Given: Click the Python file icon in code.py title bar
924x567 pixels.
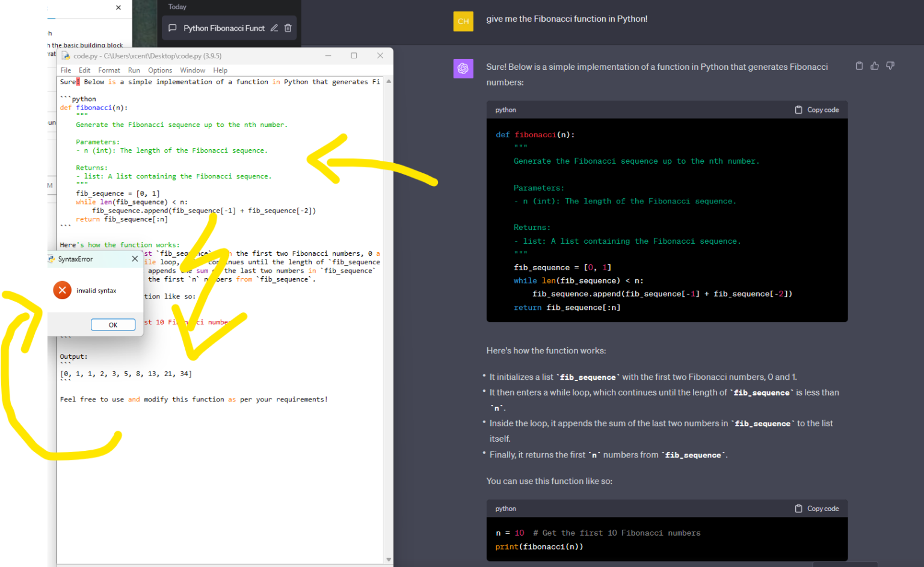Looking at the screenshot, I should click(65, 55).
